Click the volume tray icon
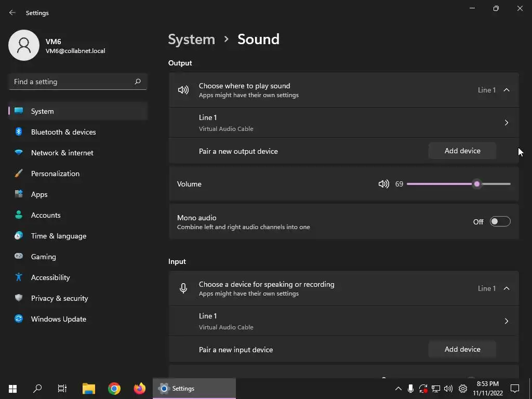Viewport: 532px width, 399px height. [x=448, y=389]
